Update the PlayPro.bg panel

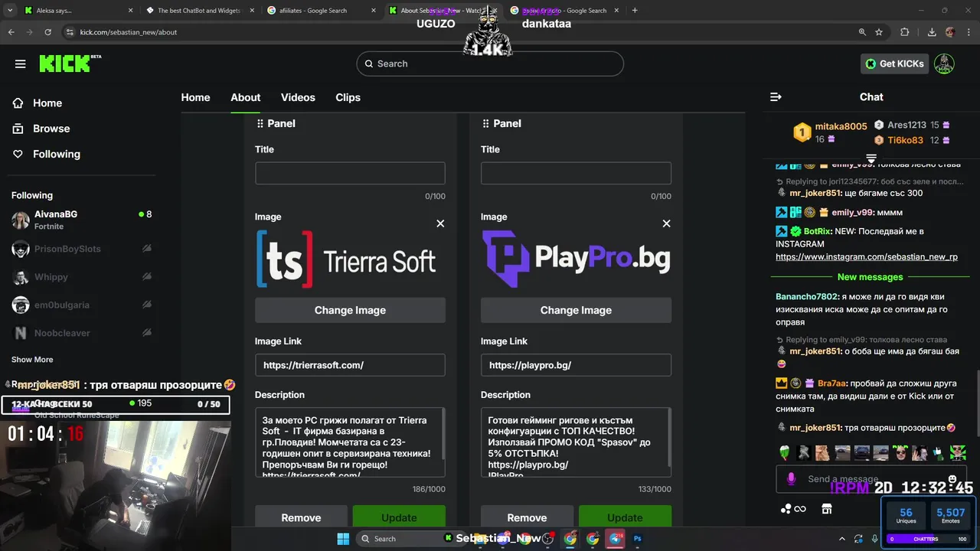coord(625,517)
